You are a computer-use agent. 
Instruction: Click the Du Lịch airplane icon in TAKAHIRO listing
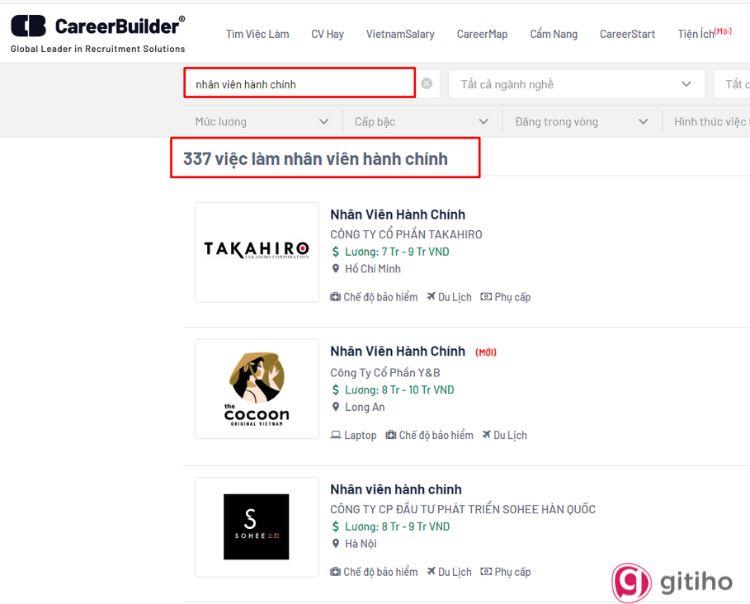[431, 297]
